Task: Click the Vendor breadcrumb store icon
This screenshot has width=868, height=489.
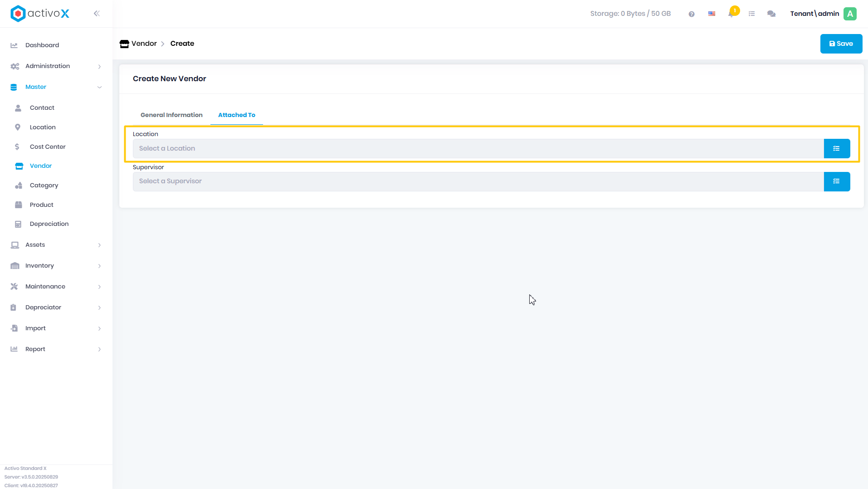Action: click(x=124, y=44)
